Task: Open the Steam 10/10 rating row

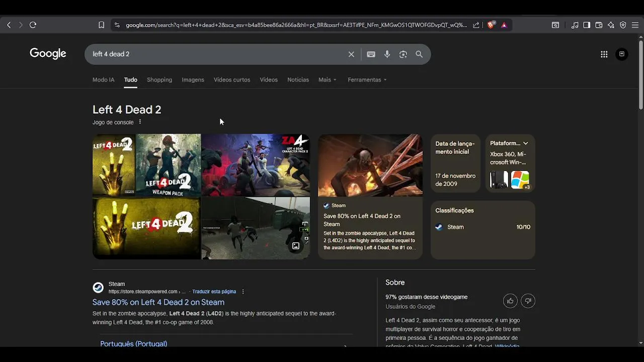Action: (x=483, y=227)
